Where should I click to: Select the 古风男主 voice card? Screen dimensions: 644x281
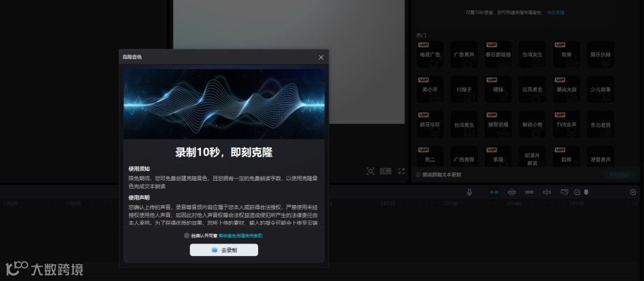[532, 89]
